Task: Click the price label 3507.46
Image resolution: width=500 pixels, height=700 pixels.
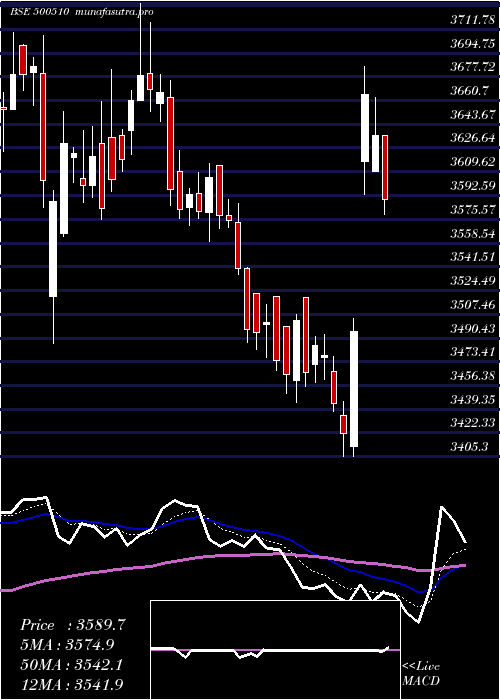Action: (473, 305)
